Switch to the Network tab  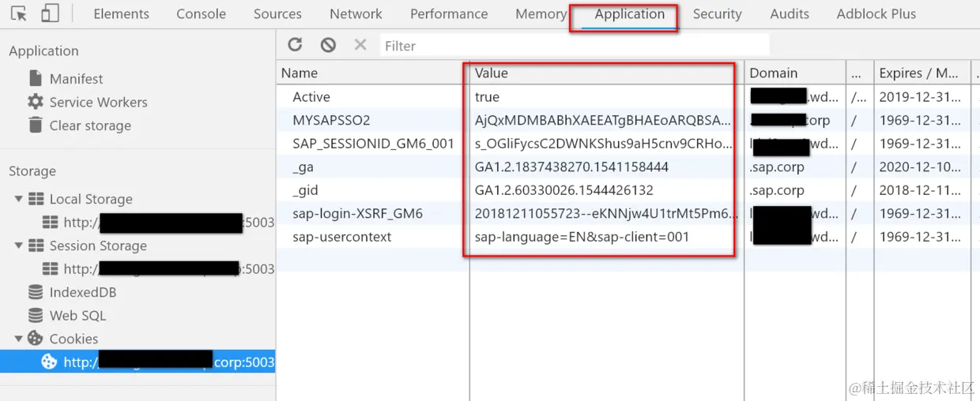pyautogui.click(x=356, y=14)
